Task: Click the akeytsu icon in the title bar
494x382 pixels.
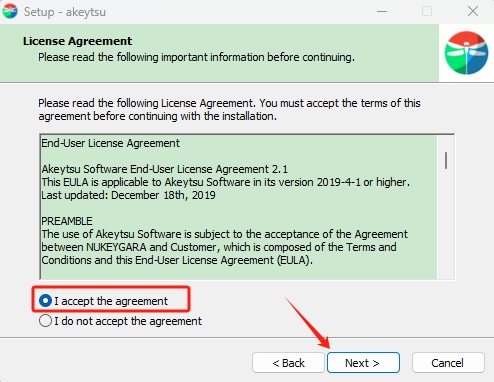Action: [x=10, y=11]
